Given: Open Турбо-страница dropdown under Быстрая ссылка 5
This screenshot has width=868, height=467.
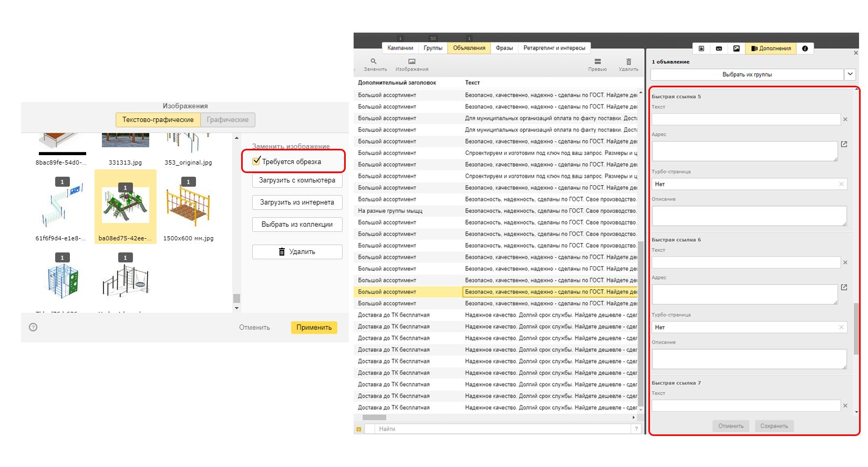Looking at the screenshot, I should [x=749, y=184].
